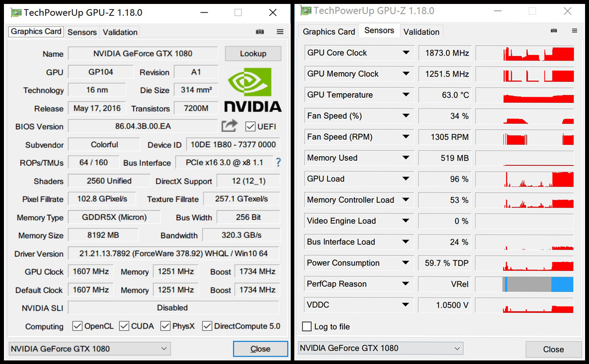Open the hamburger menu in left window
The height and width of the screenshot is (364, 589).
(280, 32)
